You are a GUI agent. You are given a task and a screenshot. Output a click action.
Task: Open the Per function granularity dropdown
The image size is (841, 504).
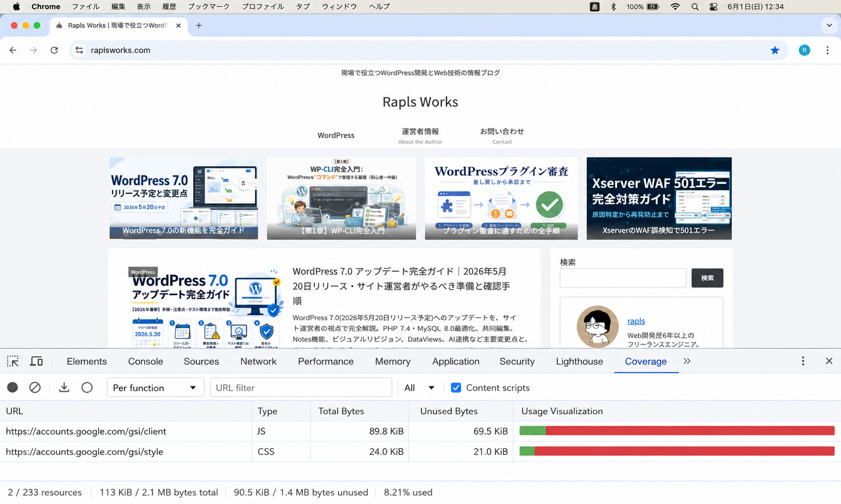point(154,388)
